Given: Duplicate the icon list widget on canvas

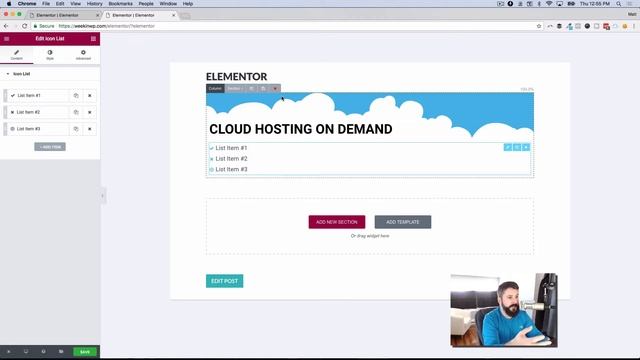Looking at the screenshot, I should click(x=517, y=147).
